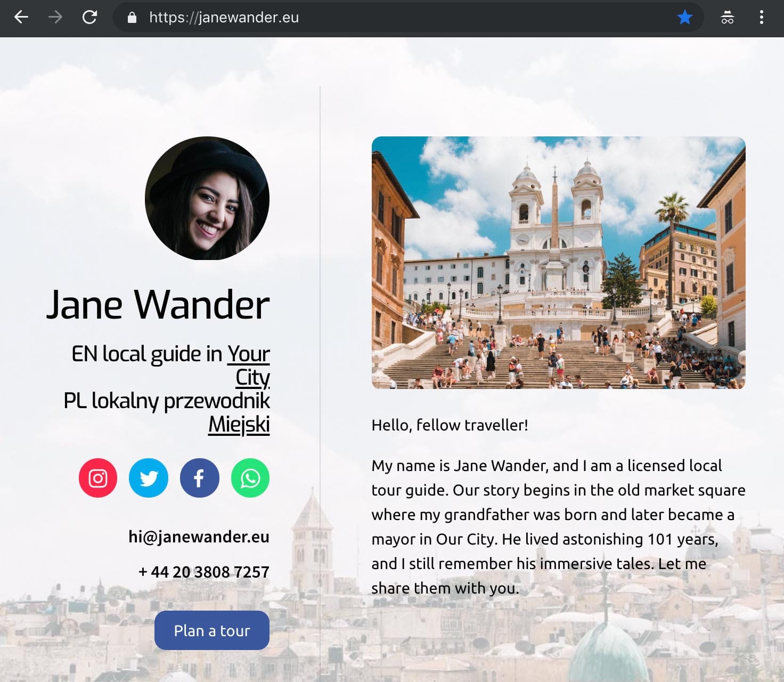This screenshot has height=682, width=784.
Task: Click the paragraph beginning My name is Jane Wander
Action: [558, 526]
